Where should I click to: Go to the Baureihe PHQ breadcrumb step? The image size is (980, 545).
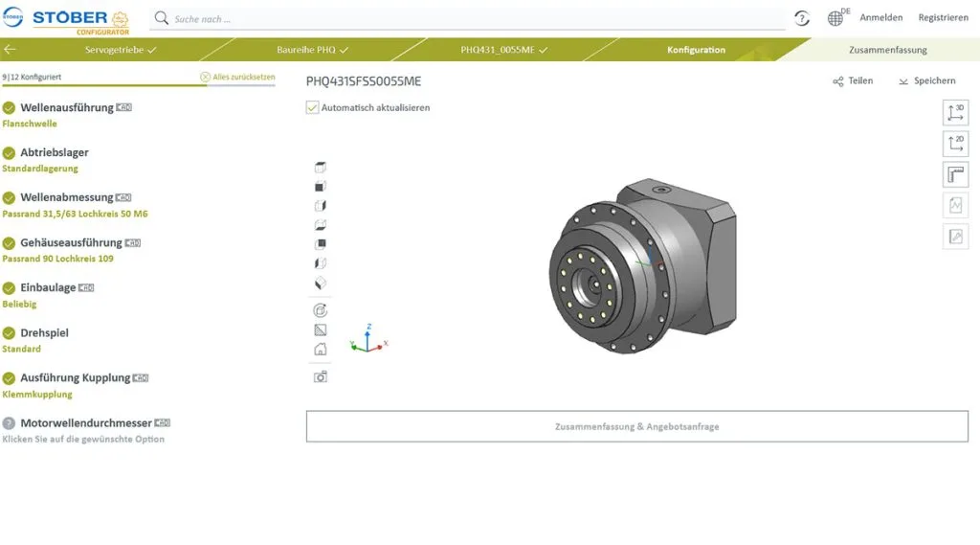point(313,50)
